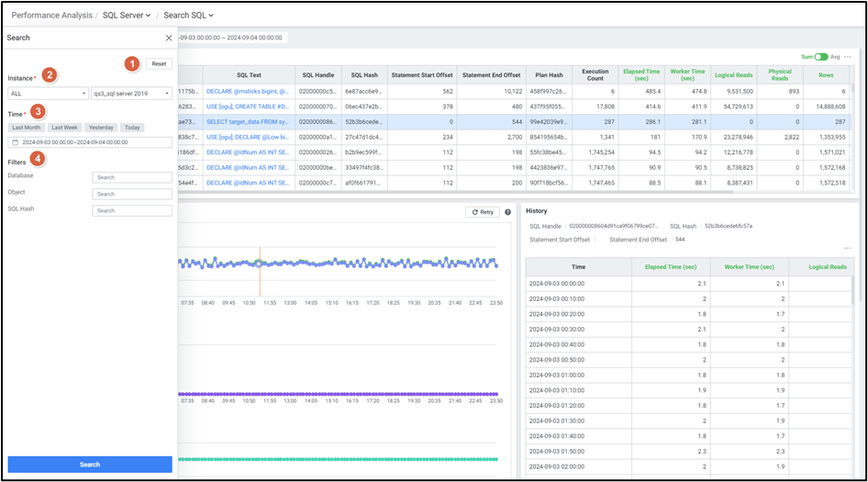Viewport: 868px width, 482px height.
Task: Expand the ALL instance dropdown
Action: coord(48,93)
